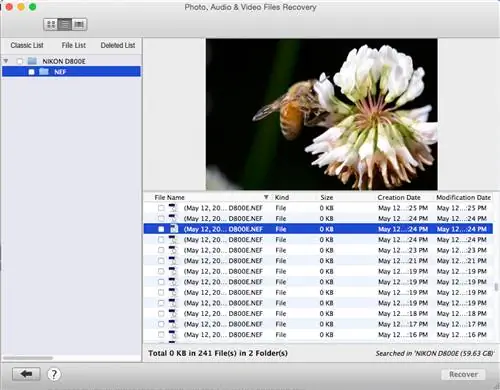The height and width of the screenshot is (390, 500).
Task: Click file icon of highlighted NEF row
Action: (174, 229)
